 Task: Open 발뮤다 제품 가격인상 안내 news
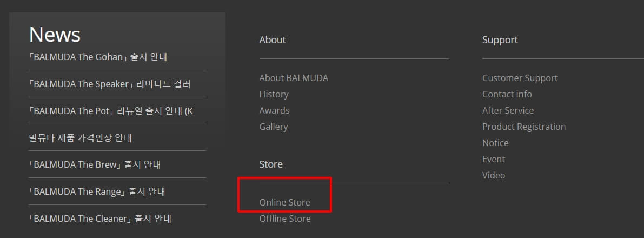click(80, 138)
